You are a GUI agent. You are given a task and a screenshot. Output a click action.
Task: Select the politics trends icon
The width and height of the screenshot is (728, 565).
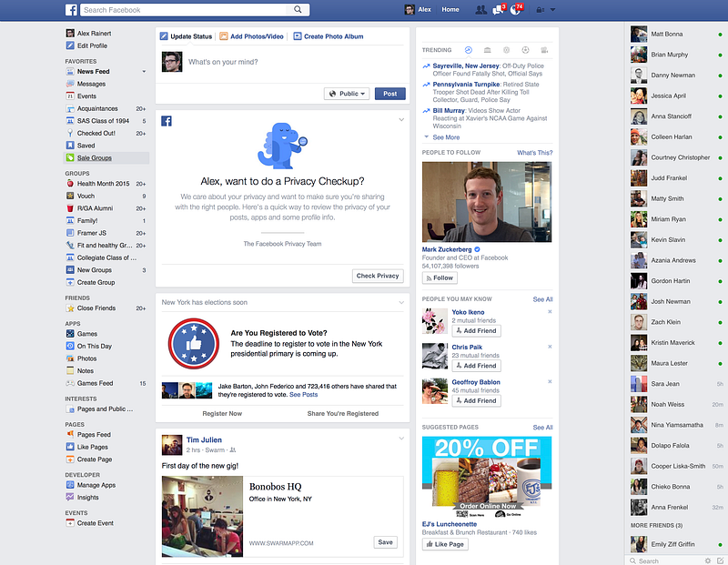click(487, 50)
